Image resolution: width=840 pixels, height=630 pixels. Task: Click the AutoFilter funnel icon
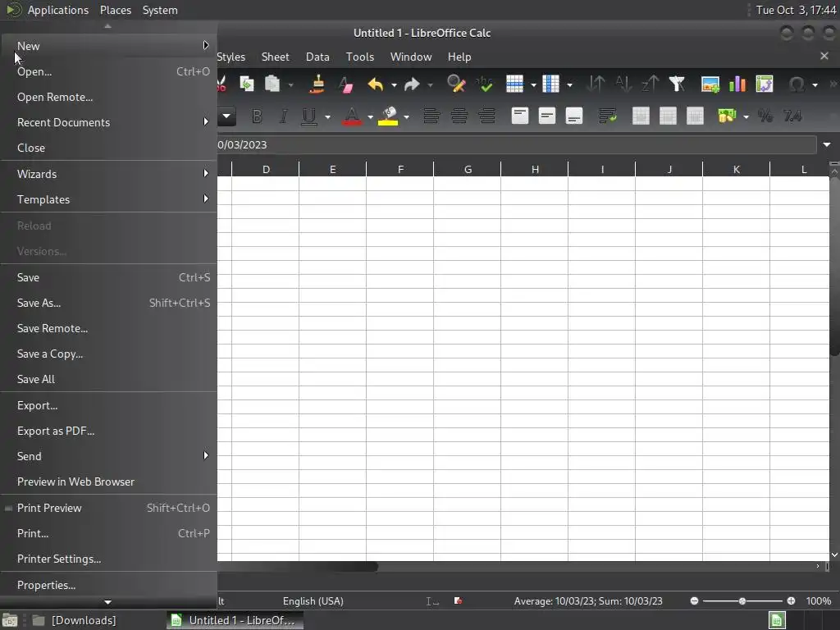pyautogui.click(x=677, y=84)
